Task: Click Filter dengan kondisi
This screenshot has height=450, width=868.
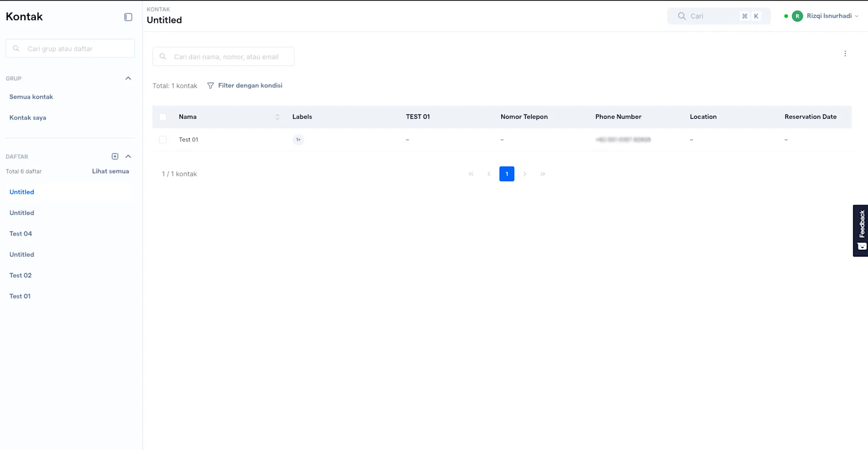Action: click(250, 86)
